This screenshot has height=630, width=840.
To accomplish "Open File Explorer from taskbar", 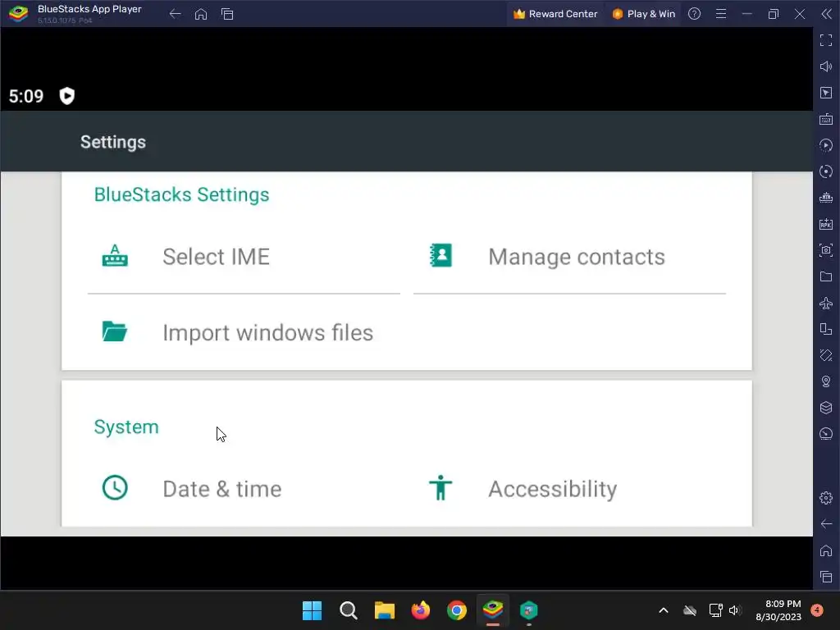I will tap(385, 610).
